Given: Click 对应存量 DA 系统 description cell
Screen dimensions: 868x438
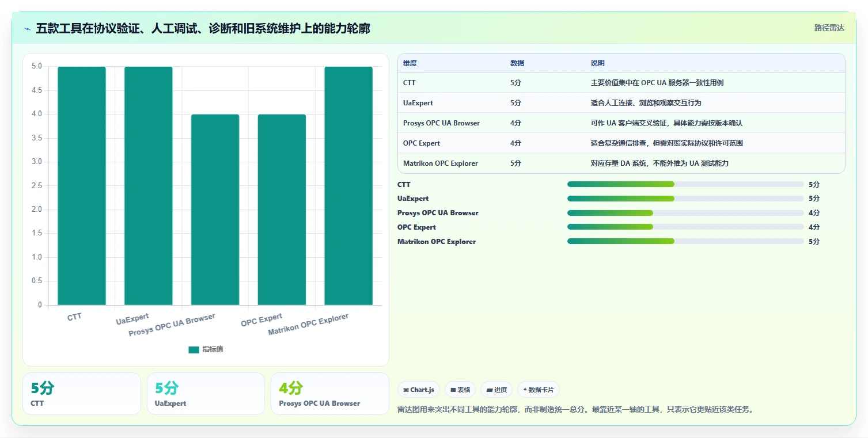Looking at the screenshot, I should tap(660, 163).
